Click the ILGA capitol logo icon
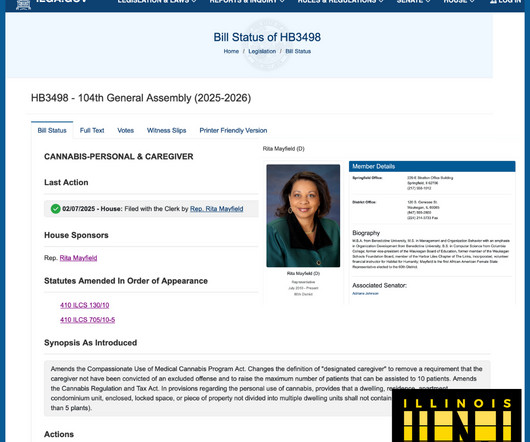The height and width of the screenshot is (442, 530). (23, 4)
